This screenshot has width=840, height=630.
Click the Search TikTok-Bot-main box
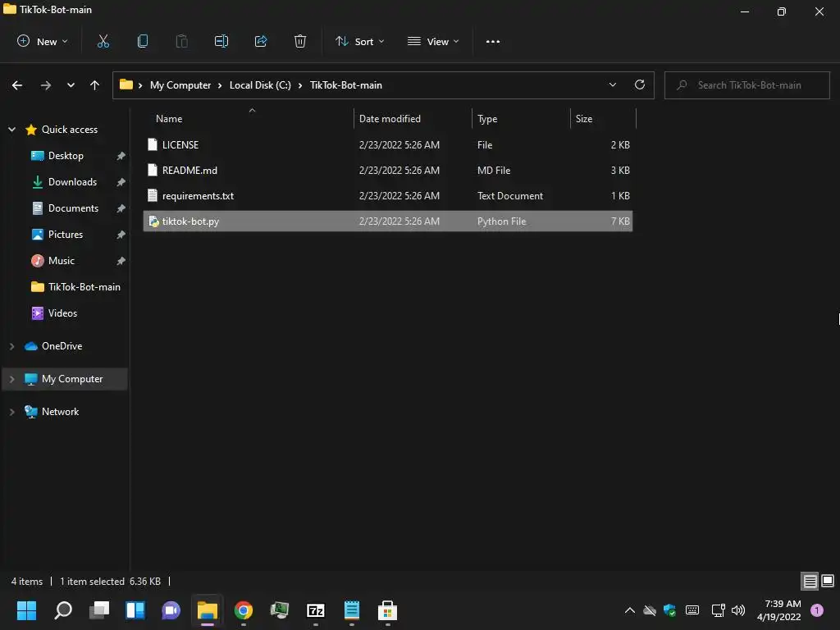point(746,85)
